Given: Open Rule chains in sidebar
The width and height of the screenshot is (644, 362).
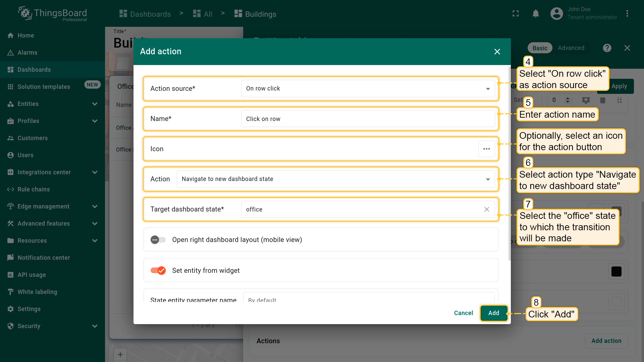Looking at the screenshot, I should pyautogui.click(x=34, y=189).
